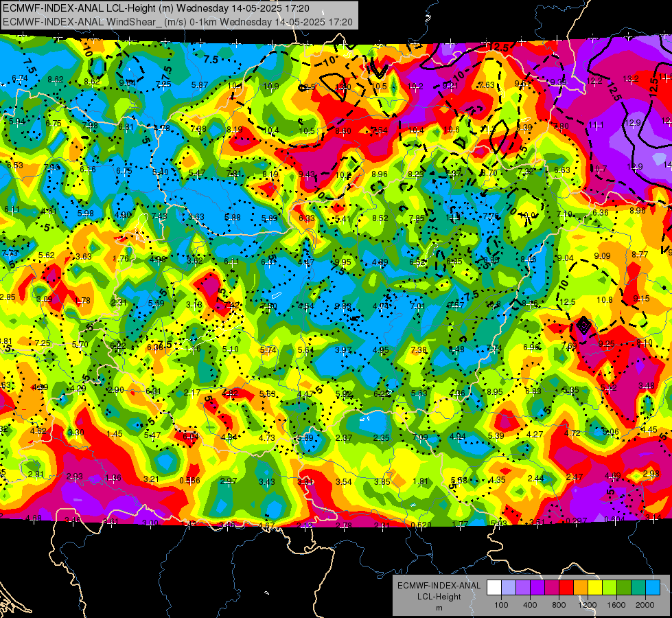Click the map value 5.87
This screenshot has height=618, width=672.
(x=200, y=85)
